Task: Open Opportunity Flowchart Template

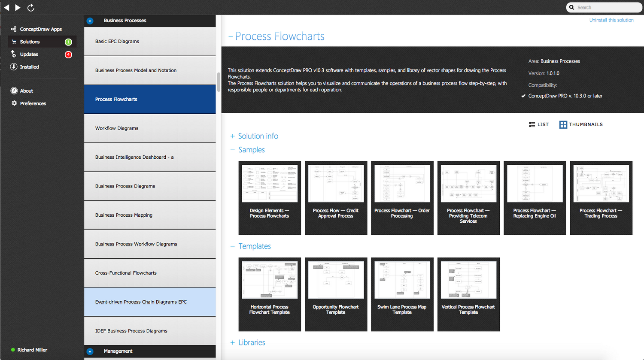Action: click(x=336, y=294)
